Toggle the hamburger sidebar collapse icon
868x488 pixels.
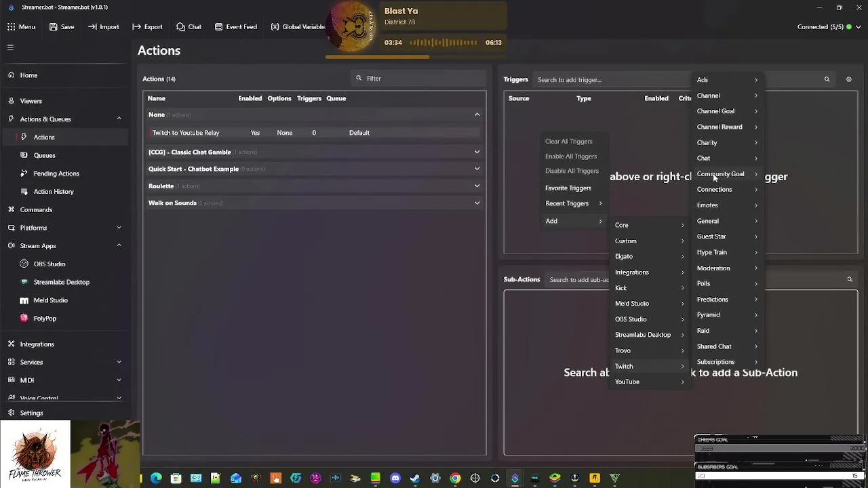point(10,47)
